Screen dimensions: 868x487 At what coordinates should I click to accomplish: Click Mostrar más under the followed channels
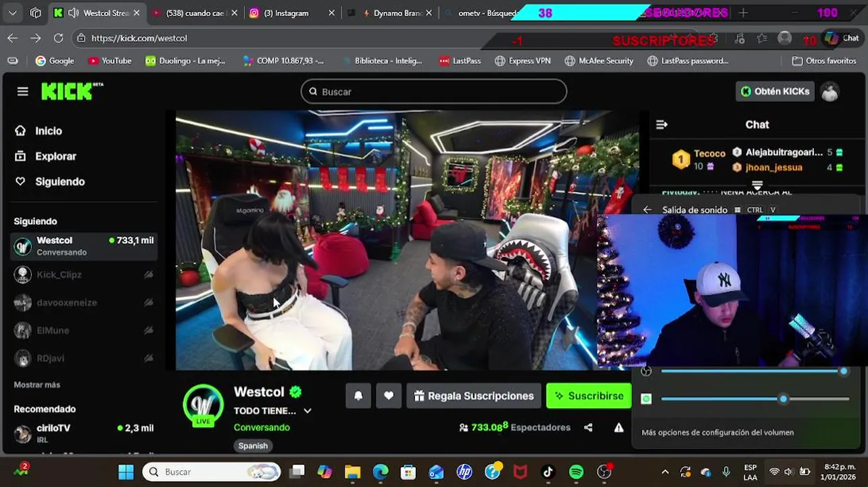(37, 385)
